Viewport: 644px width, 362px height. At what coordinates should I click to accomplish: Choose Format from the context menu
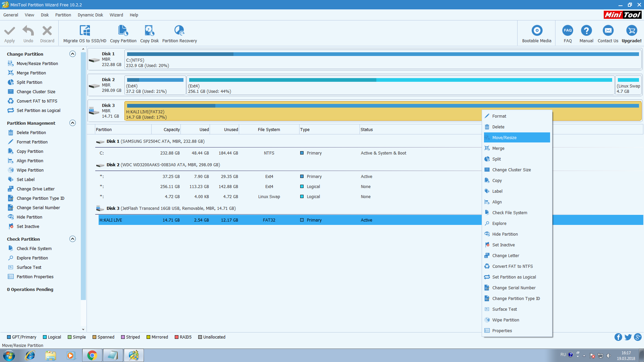point(499,116)
